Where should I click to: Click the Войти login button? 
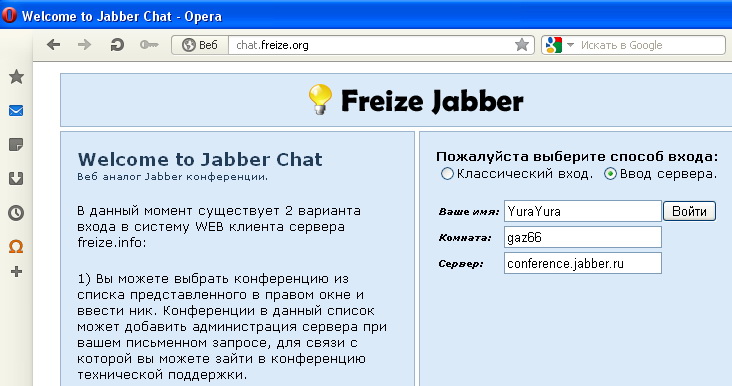tap(690, 211)
